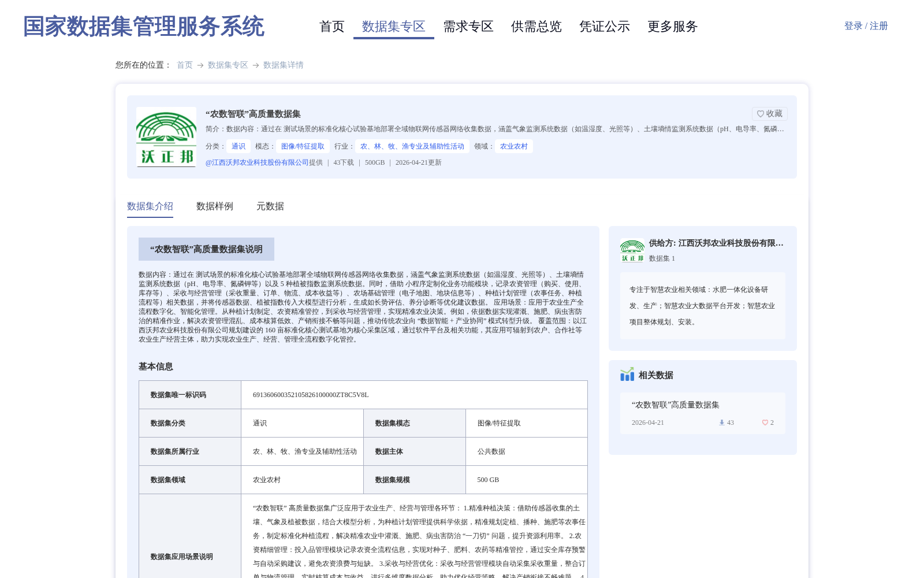Image resolution: width=924 pixels, height=578 pixels.
Task: Click the 沃正邦 dataset logo thumbnail
Action: click(x=166, y=137)
